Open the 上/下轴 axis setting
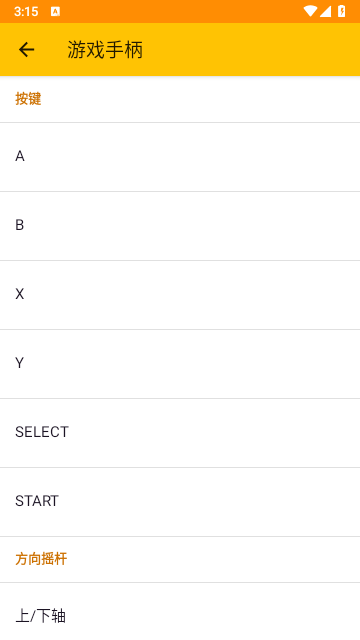The image size is (360, 640). (180, 611)
